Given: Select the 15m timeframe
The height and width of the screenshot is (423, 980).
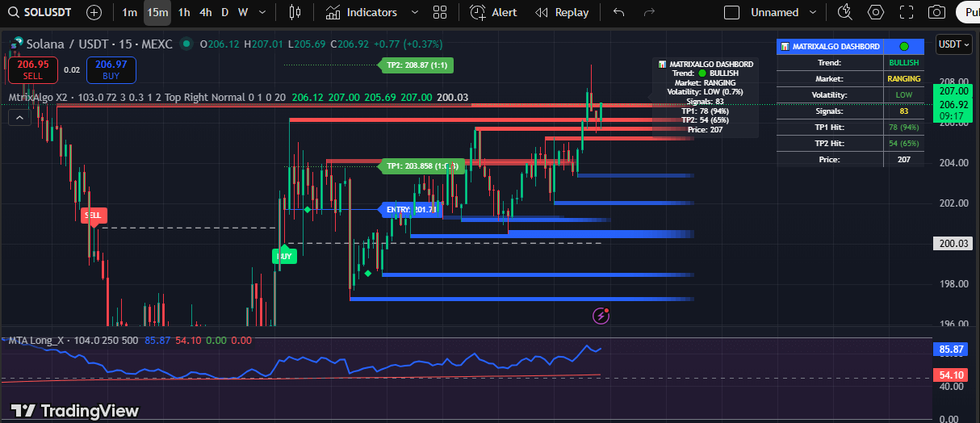Looking at the screenshot, I should (x=157, y=12).
